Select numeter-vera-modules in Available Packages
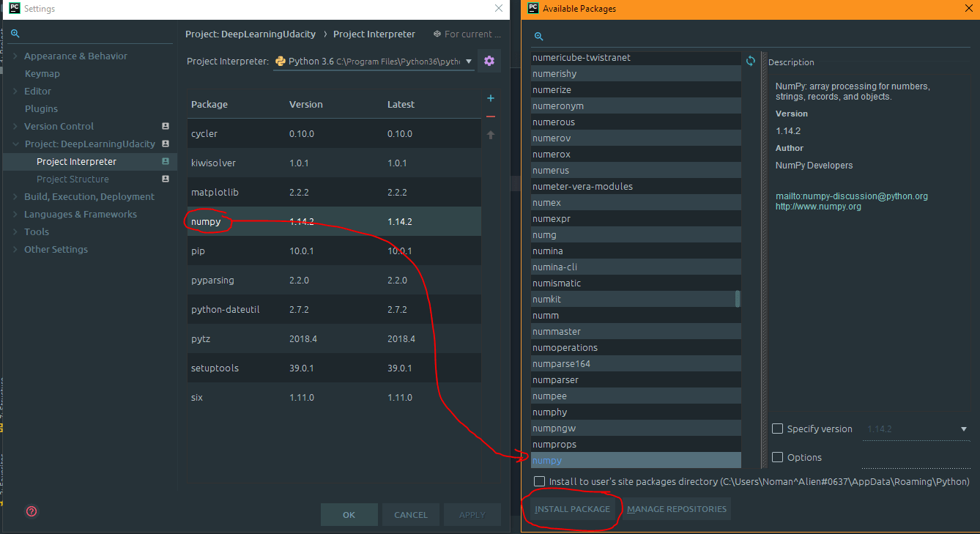 [x=636, y=186]
